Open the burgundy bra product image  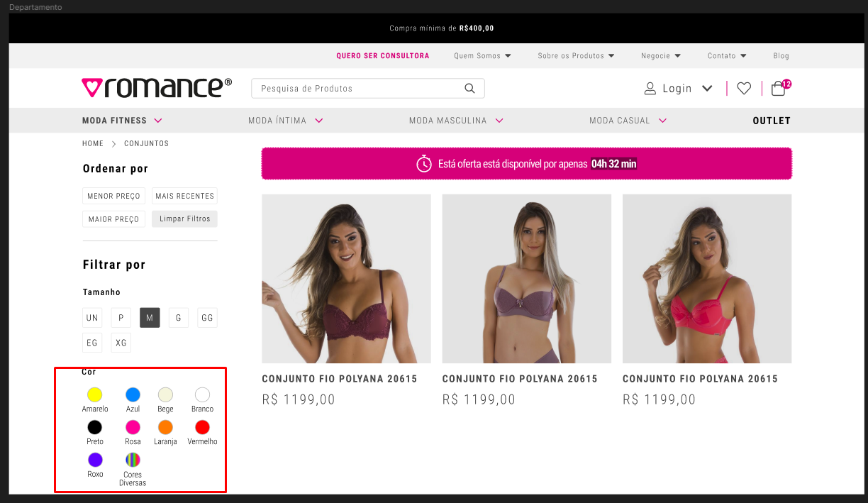[346, 279]
